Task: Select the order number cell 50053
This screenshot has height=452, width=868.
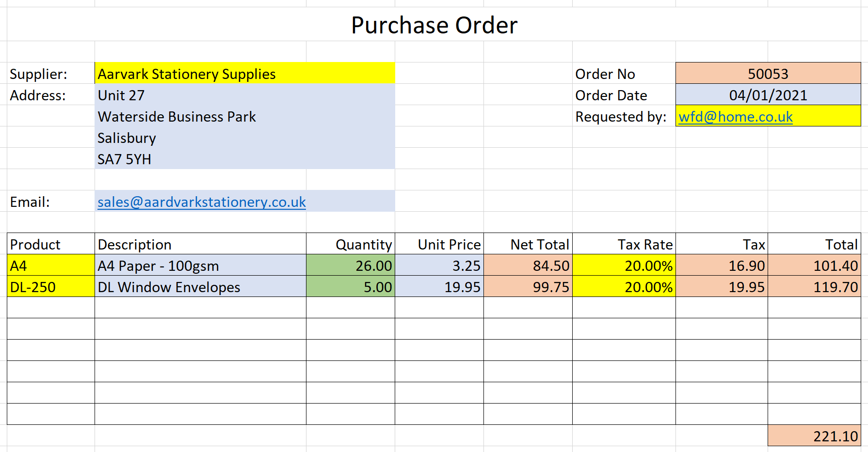Action: click(x=768, y=74)
